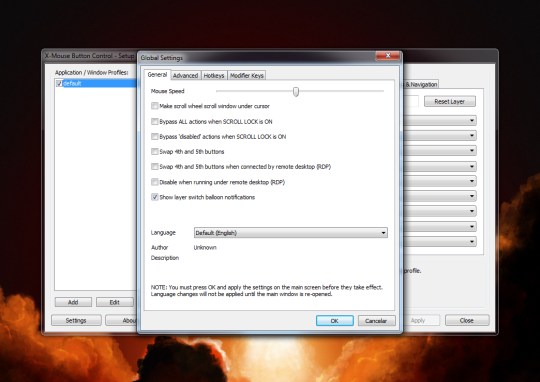
Task: Open the Modifier Keys tab
Action: pos(247,75)
